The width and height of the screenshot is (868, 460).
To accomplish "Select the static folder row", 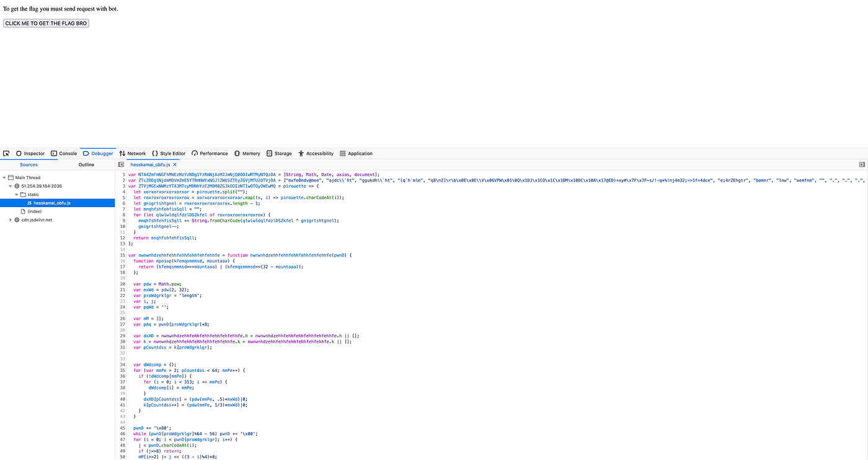I will 58,195.
